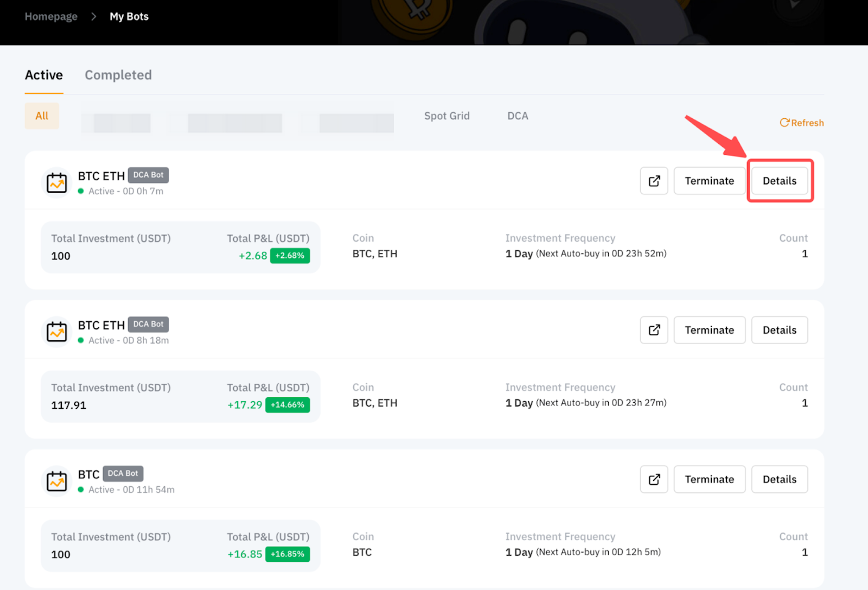Click calendar icon of the BTC bot
Viewport: 868px width, 590px height.
56,481
